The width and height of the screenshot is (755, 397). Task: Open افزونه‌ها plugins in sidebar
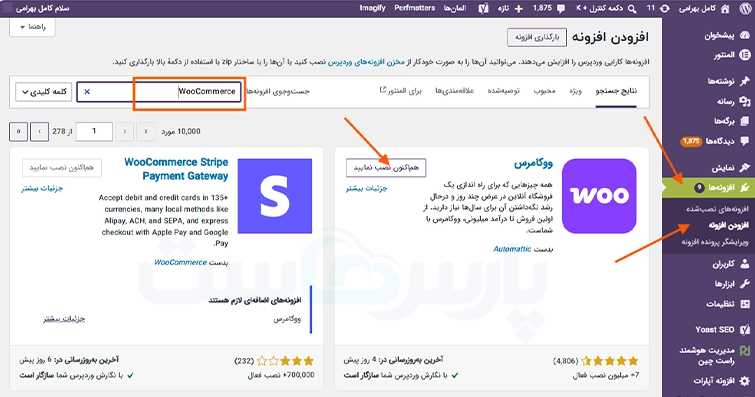pos(708,187)
